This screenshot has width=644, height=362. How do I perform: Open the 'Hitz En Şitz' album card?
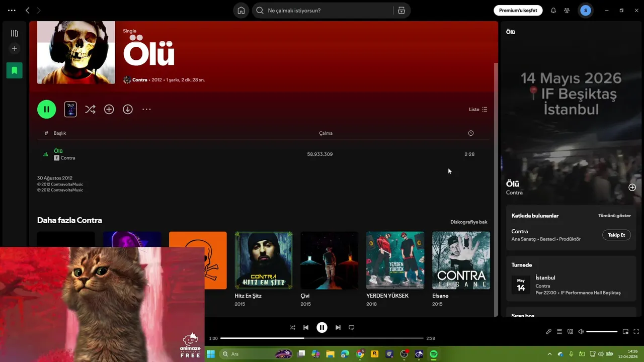[x=264, y=269]
